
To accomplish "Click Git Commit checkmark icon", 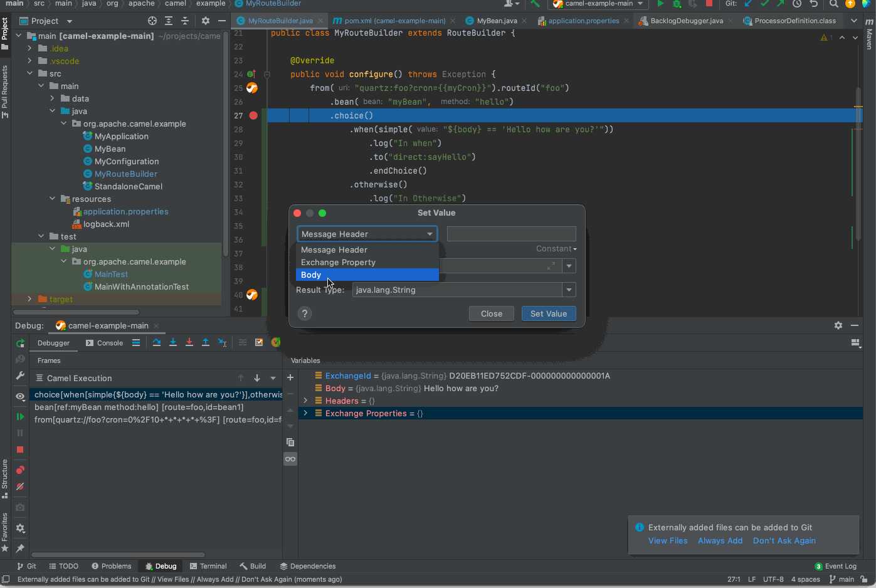I will coord(764,4).
